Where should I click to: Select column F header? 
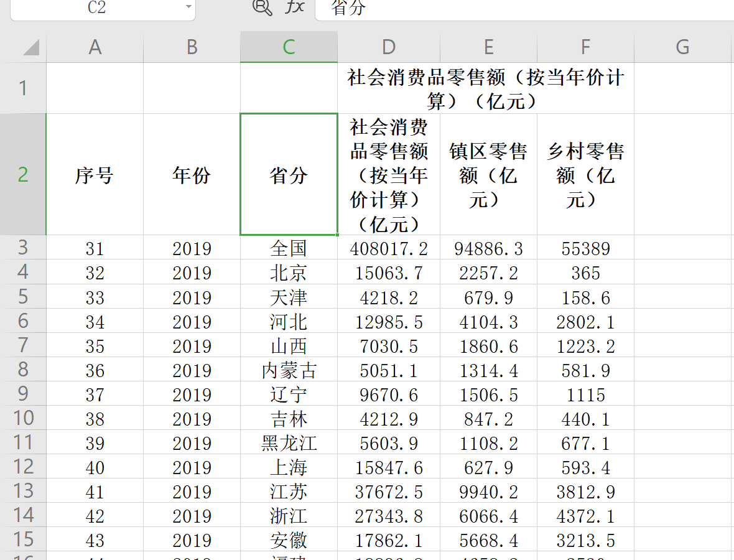(585, 47)
